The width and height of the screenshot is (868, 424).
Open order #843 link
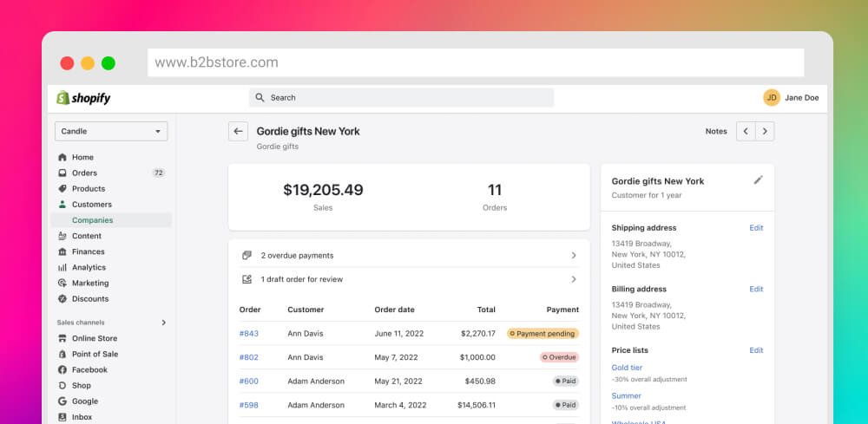click(248, 333)
